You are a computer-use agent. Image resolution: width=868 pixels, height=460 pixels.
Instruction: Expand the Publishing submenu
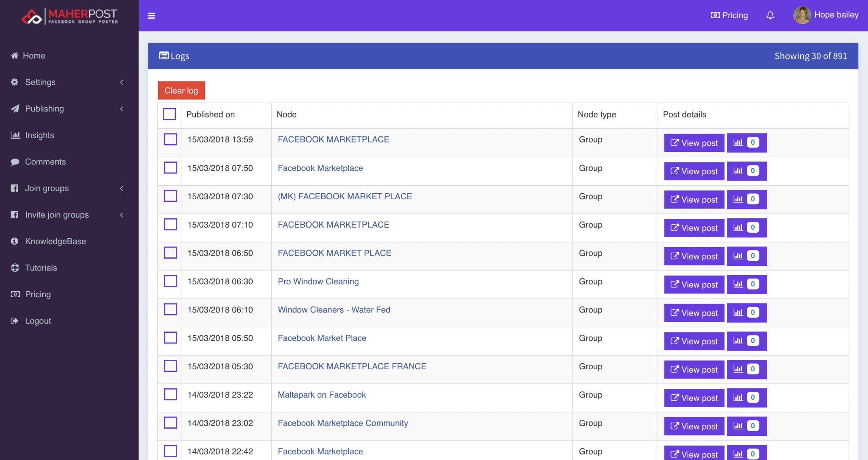tap(45, 109)
